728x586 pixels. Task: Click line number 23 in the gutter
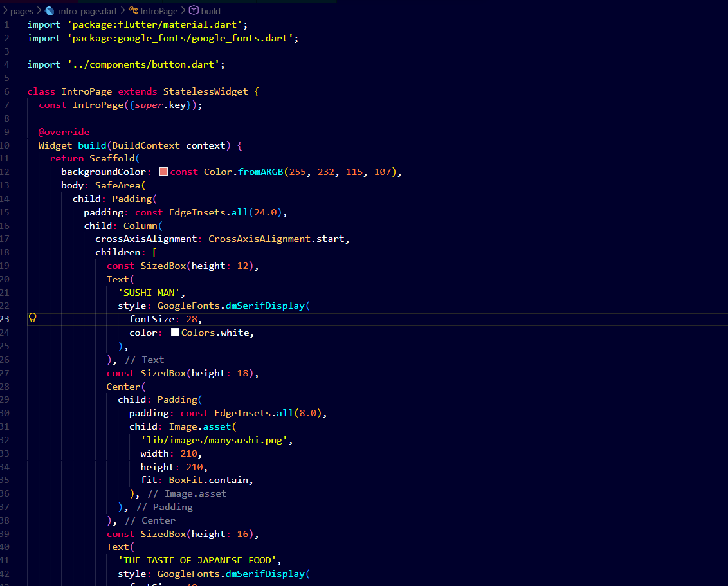[5, 319]
